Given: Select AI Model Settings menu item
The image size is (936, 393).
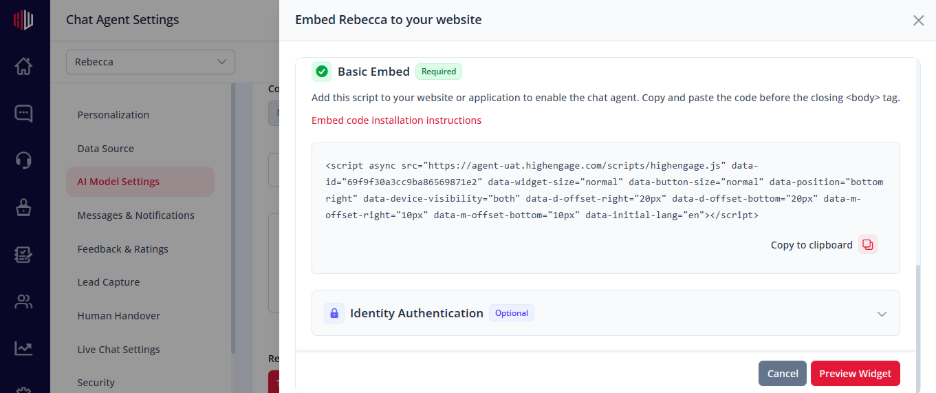Looking at the screenshot, I should (140, 182).
